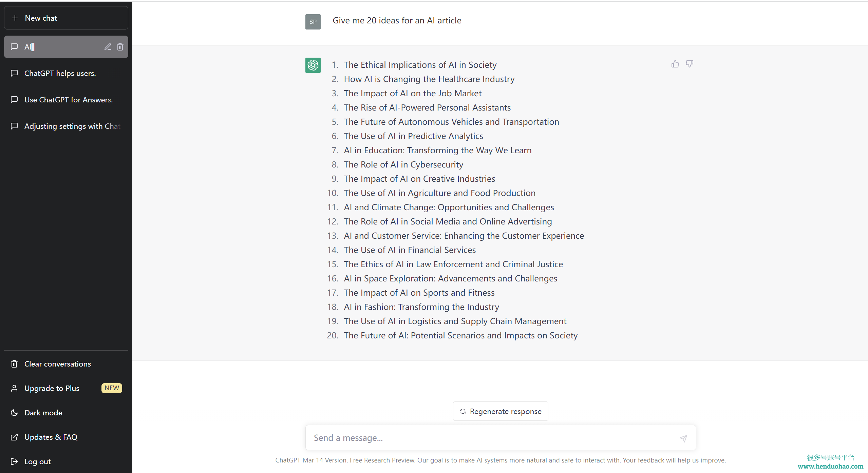Give thumbs up to the response
This screenshot has height=473, width=868.
coord(675,64)
